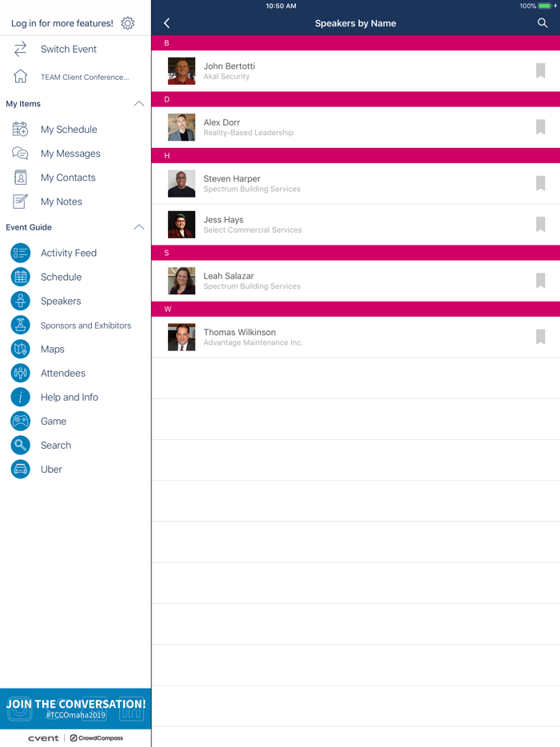The width and height of the screenshot is (560, 747).
Task: Click Select Commercial Services company text
Action: pos(253,230)
